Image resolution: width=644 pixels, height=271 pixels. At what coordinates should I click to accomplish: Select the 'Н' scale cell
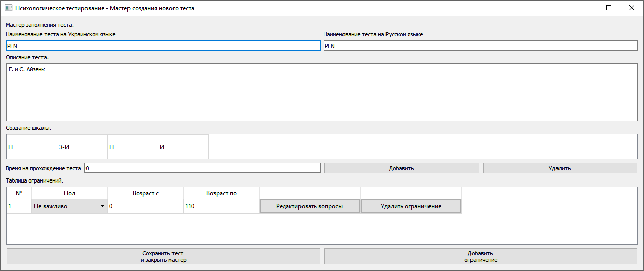pyautogui.click(x=133, y=147)
